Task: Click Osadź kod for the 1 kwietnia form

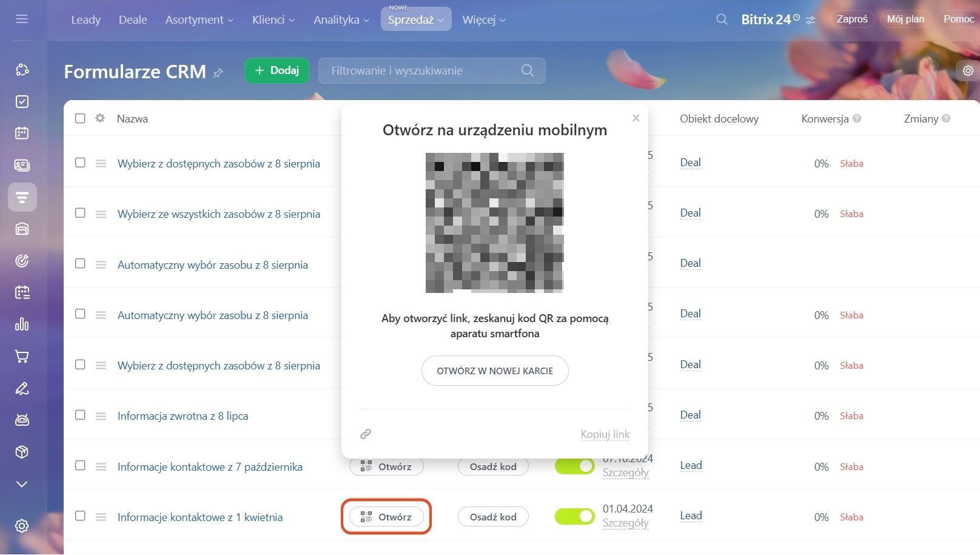Action: 493,517
